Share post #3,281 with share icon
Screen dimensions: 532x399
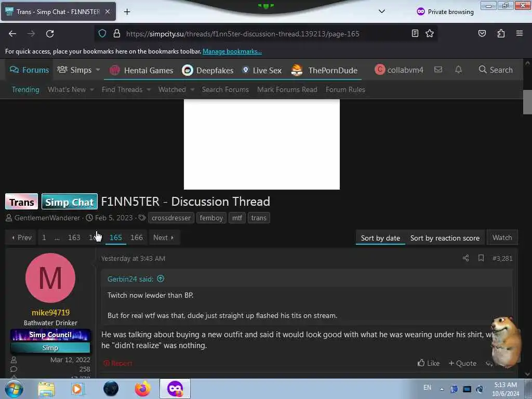tap(466, 258)
